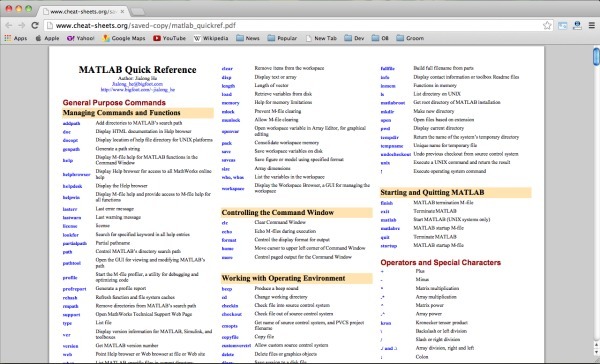Open the Wikipedia bookmark
The width and height of the screenshot is (600, 364).
211,38
